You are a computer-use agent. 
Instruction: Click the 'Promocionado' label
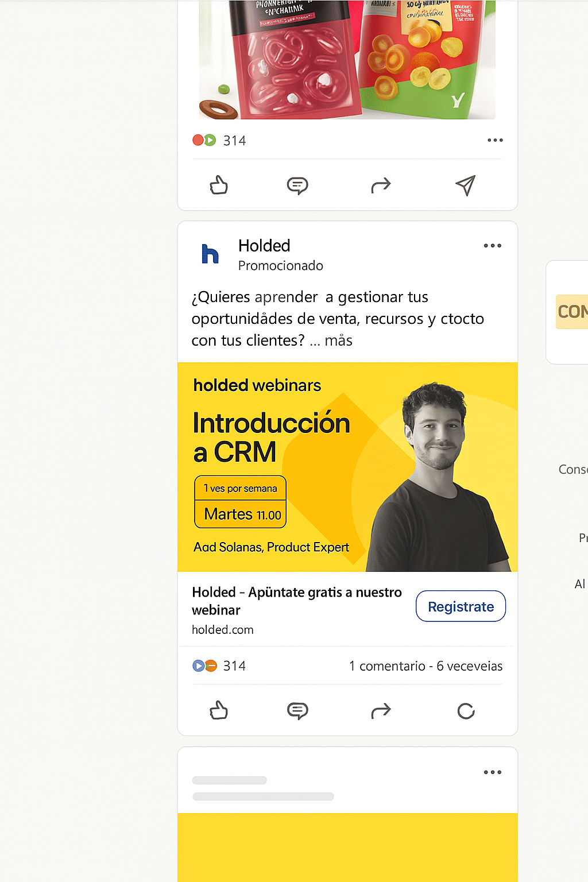tap(281, 265)
